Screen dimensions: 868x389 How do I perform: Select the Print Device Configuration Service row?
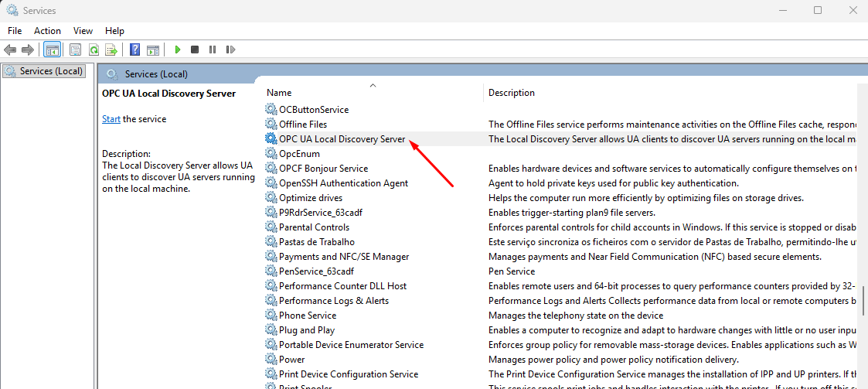(x=348, y=374)
